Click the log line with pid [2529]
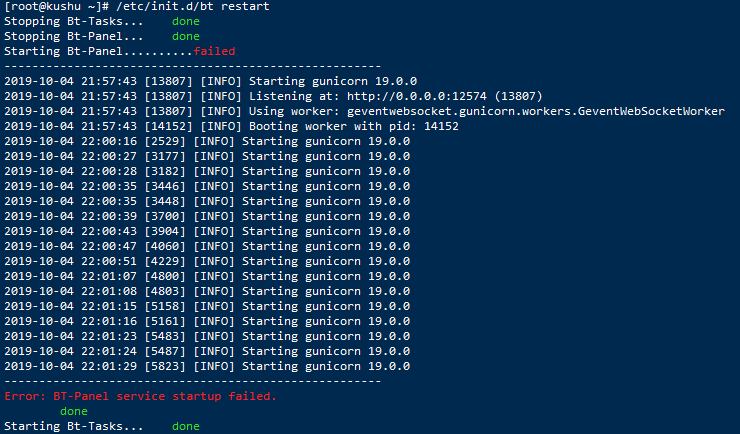This screenshot has width=740, height=434. point(207,142)
